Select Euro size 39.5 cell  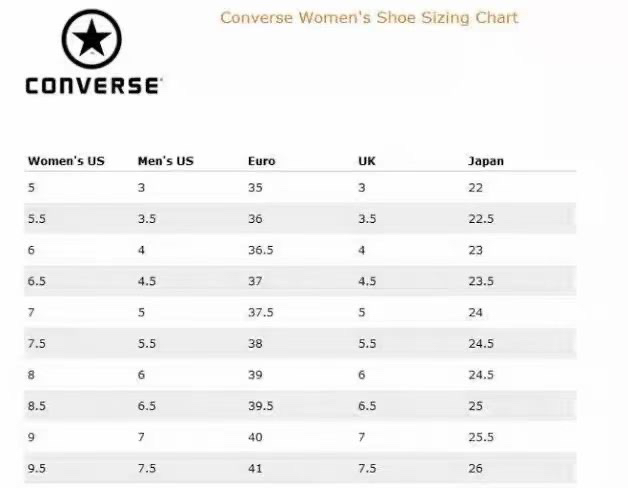coord(261,407)
